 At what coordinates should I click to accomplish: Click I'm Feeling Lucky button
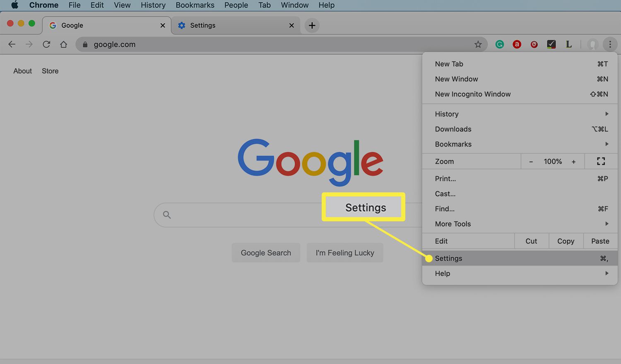345,253
